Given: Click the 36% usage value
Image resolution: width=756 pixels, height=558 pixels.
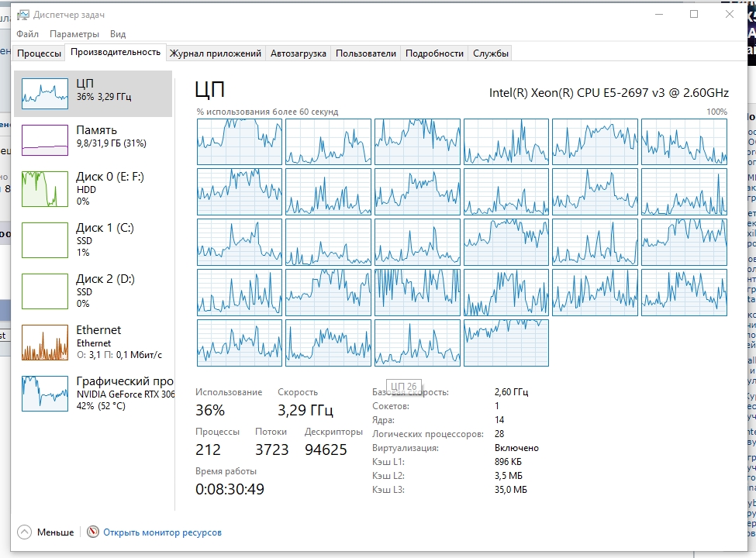Looking at the screenshot, I should pyautogui.click(x=210, y=410).
